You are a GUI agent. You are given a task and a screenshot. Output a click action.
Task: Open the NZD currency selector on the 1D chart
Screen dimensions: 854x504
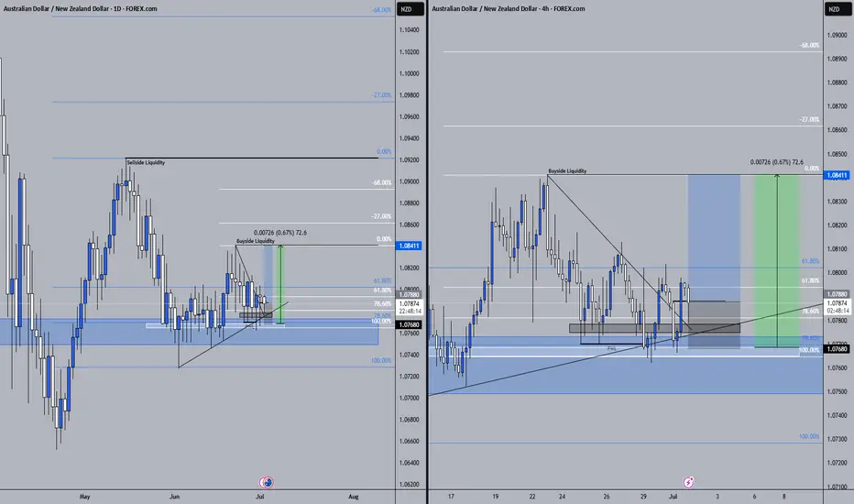(409, 9)
